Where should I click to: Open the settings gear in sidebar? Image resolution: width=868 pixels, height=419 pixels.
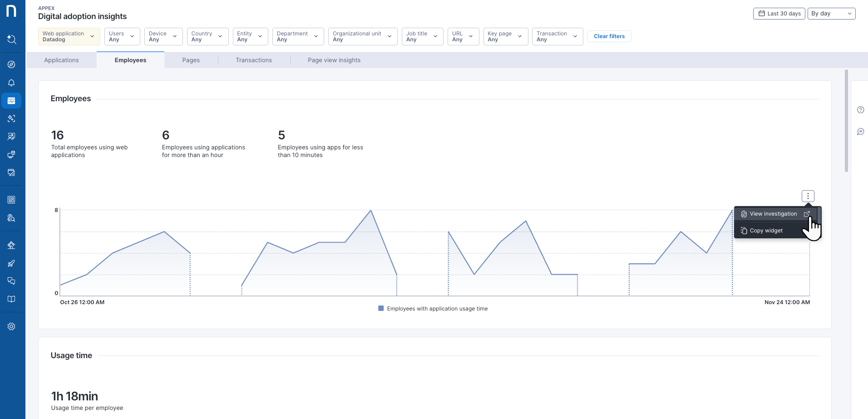pos(12,326)
